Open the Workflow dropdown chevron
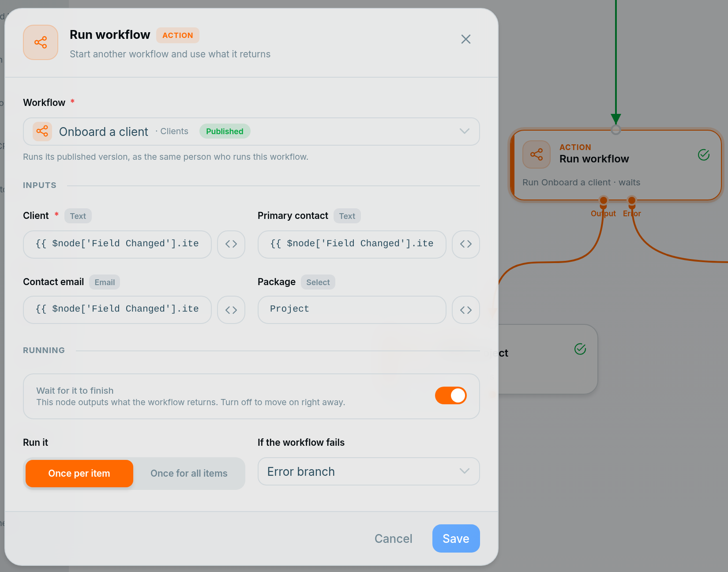The image size is (728, 572). tap(464, 131)
